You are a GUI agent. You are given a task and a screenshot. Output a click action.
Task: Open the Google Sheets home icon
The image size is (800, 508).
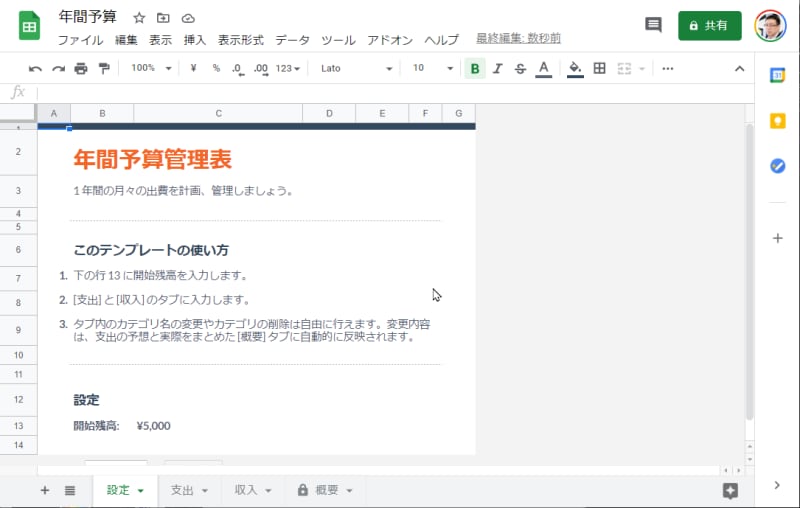pos(29,25)
